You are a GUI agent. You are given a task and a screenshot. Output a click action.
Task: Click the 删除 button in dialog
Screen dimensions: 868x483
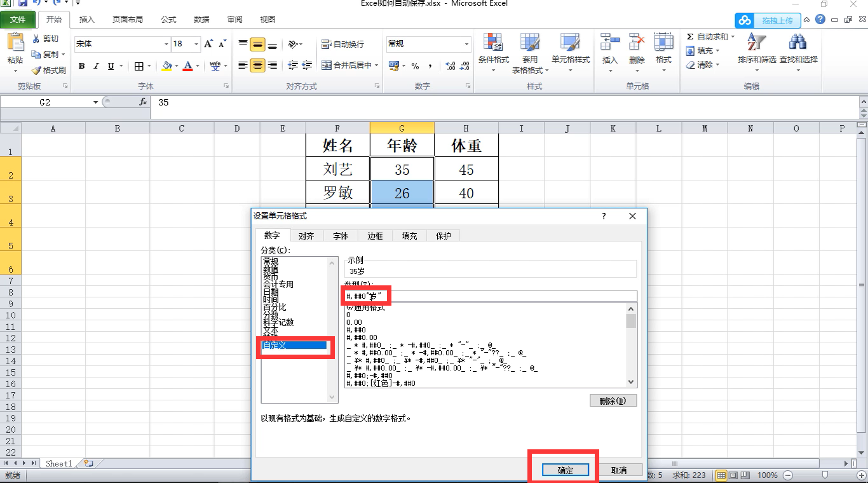[x=613, y=400]
